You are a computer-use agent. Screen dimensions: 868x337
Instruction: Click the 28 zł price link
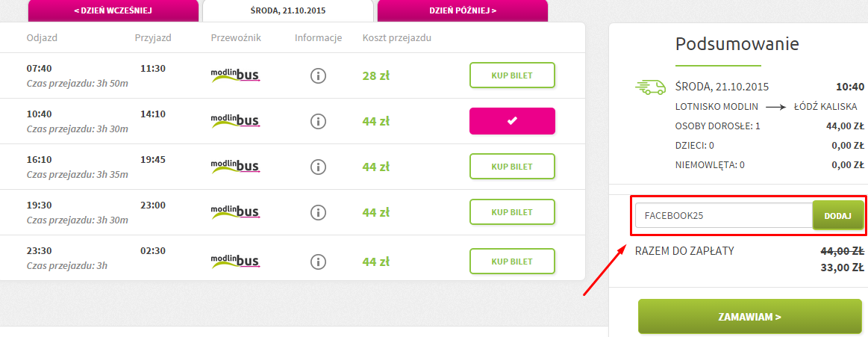pos(376,76)
